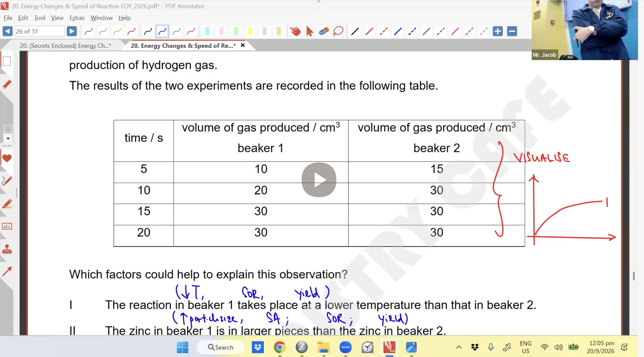Viewport: 644px width, 357px height.
Task: Choose the solid green line tool
Action: tap(426, 31)
